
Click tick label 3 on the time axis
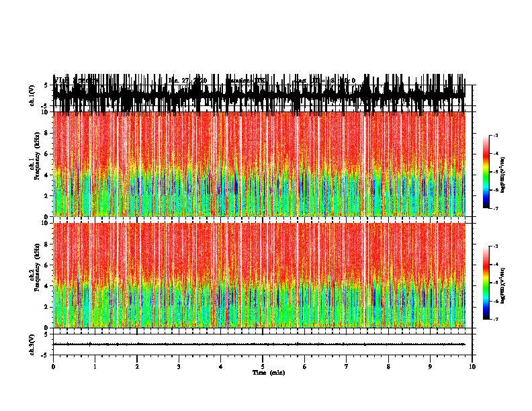179,367
